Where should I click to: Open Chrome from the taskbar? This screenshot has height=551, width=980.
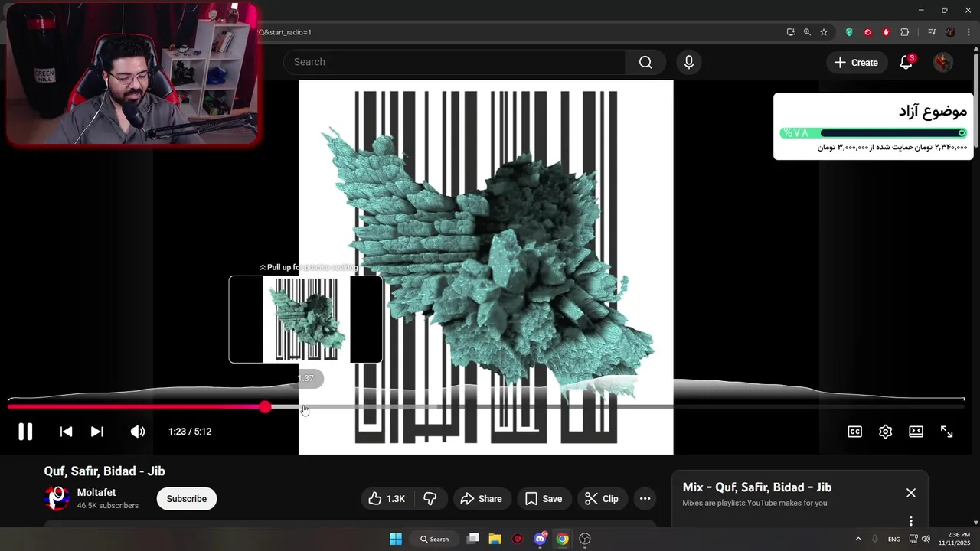pyautogui.click(x=563, y=539)
